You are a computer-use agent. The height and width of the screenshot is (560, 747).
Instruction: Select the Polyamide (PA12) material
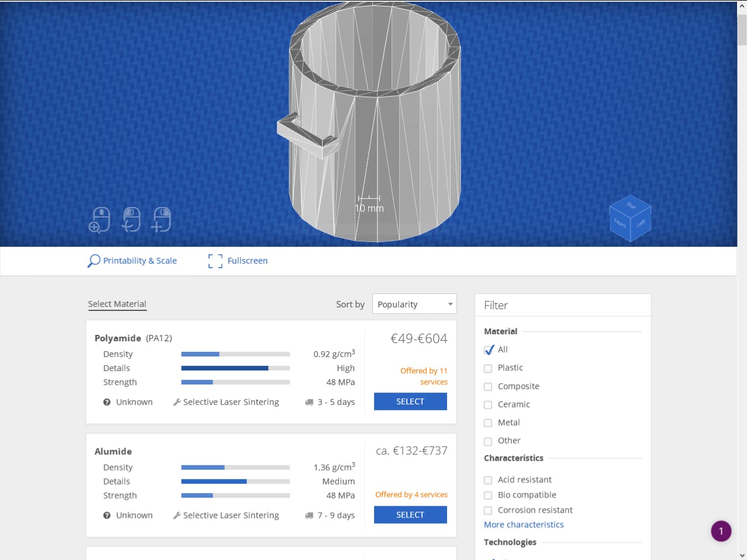[410, 401]
